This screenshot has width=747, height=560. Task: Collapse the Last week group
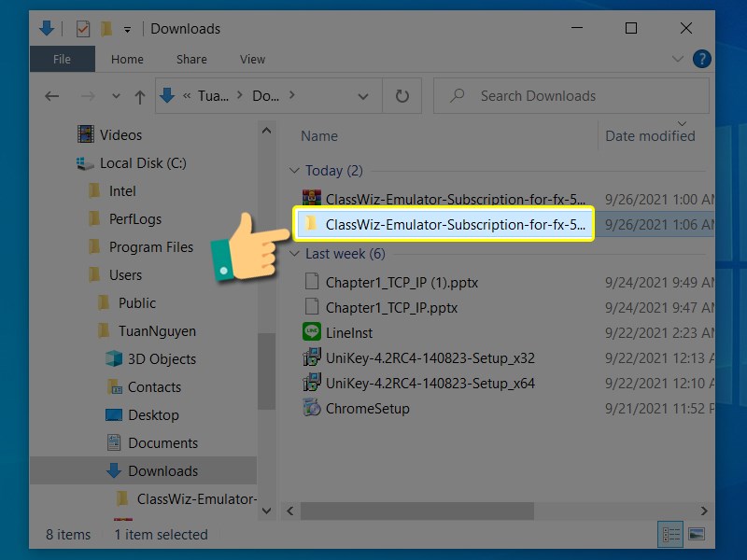tap(295, 254)
